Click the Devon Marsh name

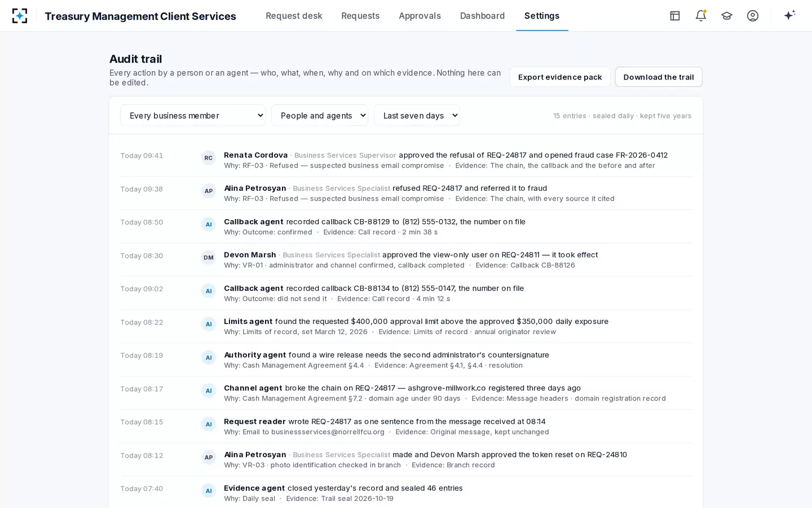pos(250,255)
